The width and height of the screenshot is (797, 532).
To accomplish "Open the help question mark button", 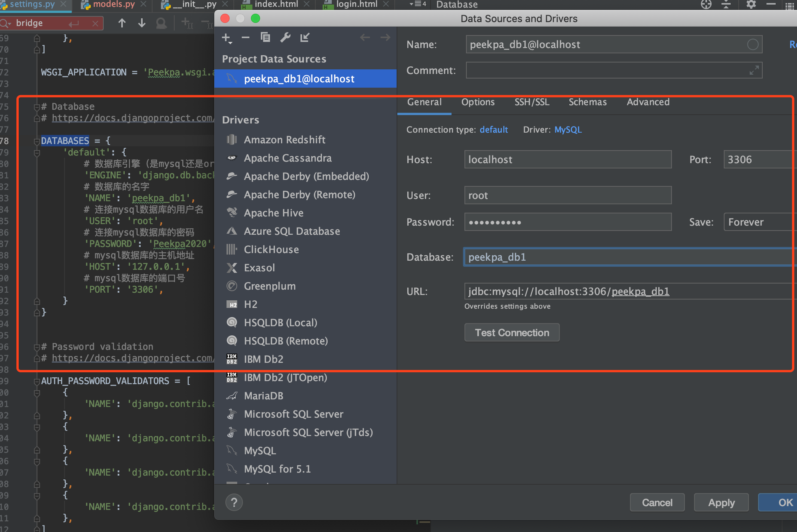I will pos(234,502).
